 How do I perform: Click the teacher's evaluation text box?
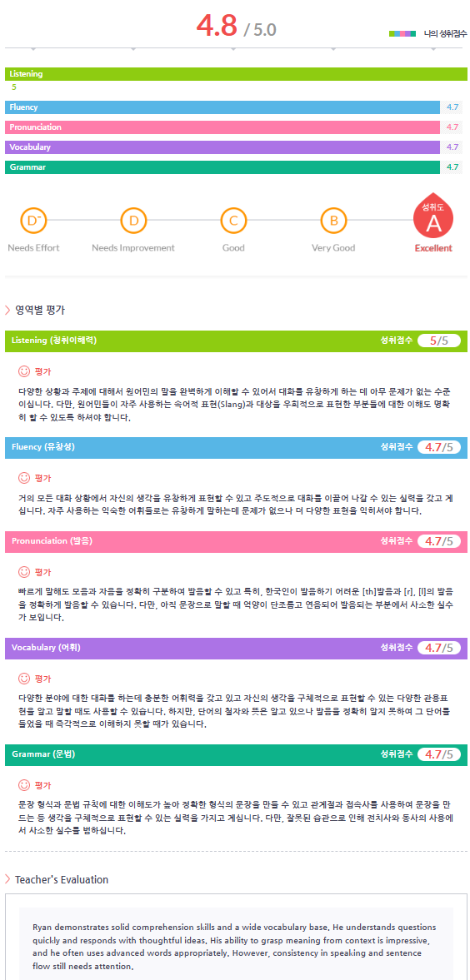point(236,938)
